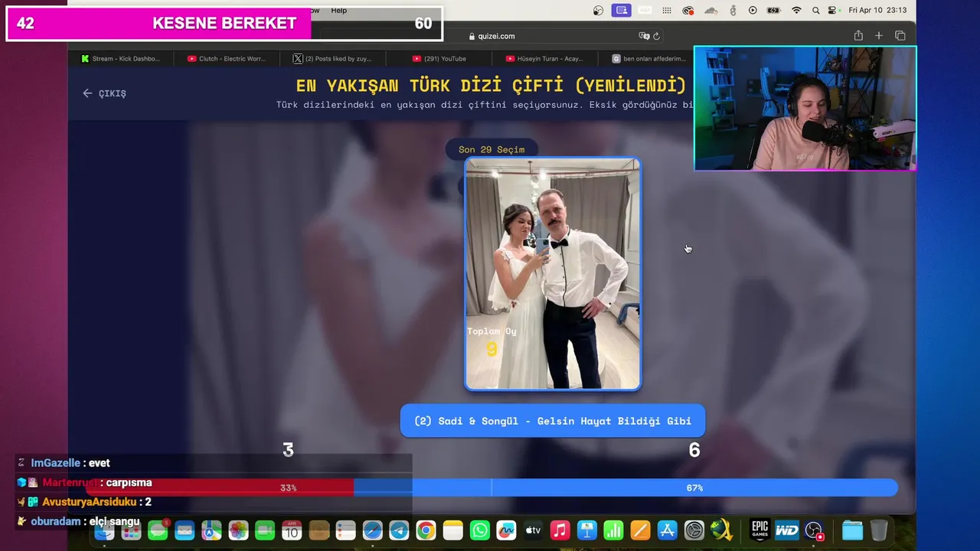The image size is (980, 551).
Task: Select the Sadi & Songül answer button
Action: (553, 421)
